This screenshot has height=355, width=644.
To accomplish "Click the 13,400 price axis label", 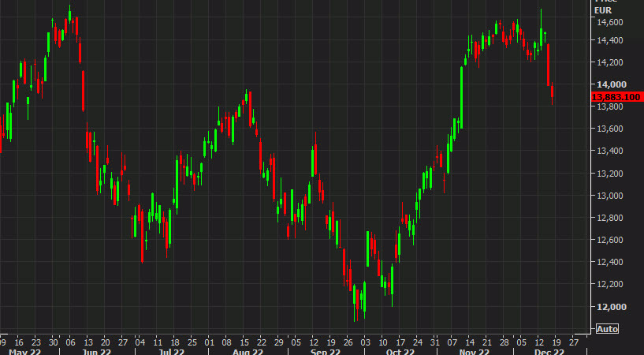I will (609, 151).
